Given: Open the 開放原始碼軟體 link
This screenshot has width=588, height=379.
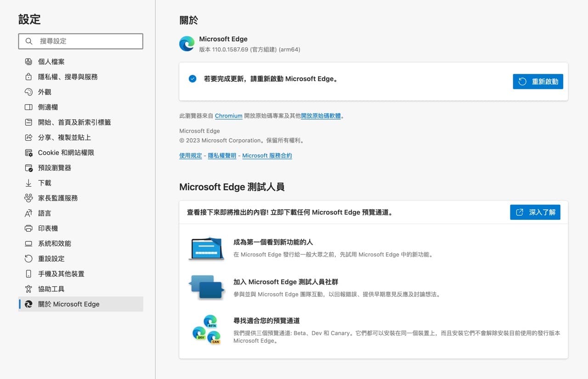Looking at the screenshot, I should (321, 116).
